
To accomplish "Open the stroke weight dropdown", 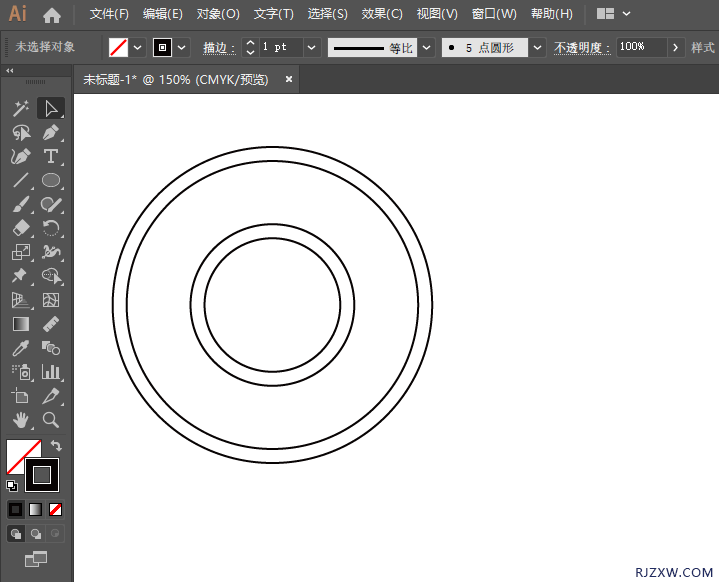I will [311, 47].
